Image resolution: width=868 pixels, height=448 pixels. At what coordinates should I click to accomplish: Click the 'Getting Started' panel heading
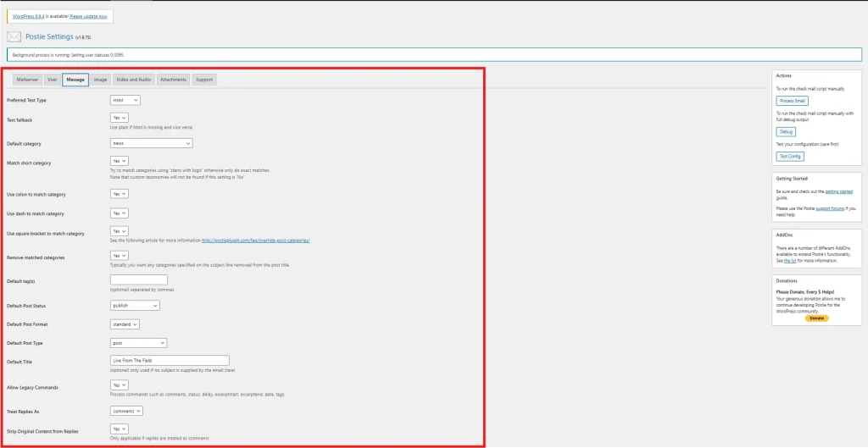[792, 179]
